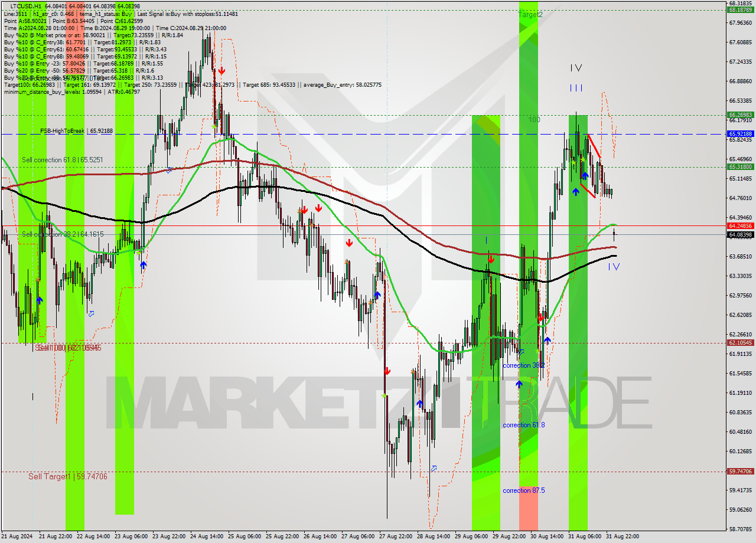The width and height of the screenshot is (756, 543).
Task: Select the blue IV wave label near moving averages
Action: (x=614, y=266)
